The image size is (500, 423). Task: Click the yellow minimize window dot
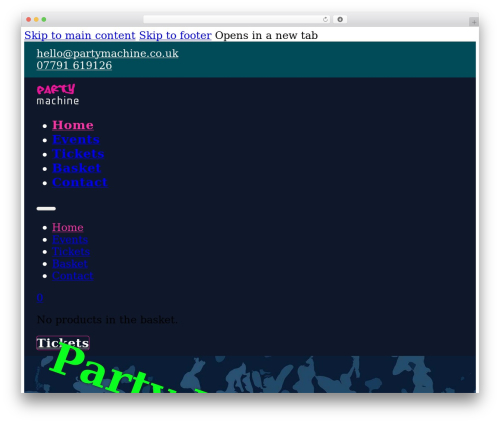pyautogui.click(x=36, y=20)
